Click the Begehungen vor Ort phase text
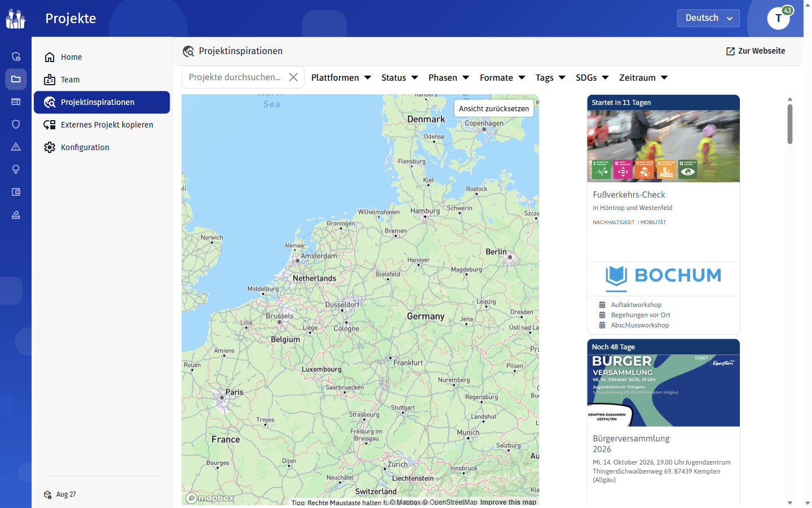This screenshot has height=508, width=812. click(x=641, y=315)
